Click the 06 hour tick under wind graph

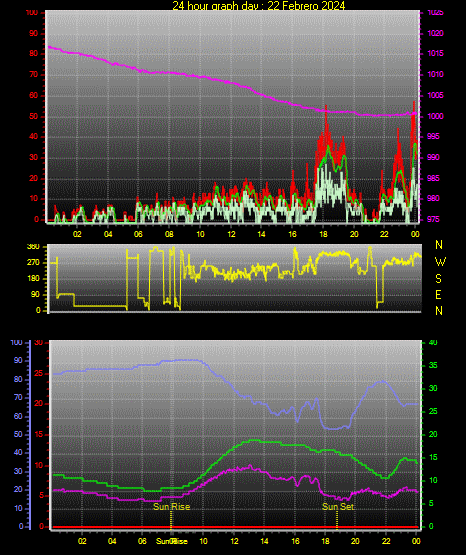coord(138,234)
